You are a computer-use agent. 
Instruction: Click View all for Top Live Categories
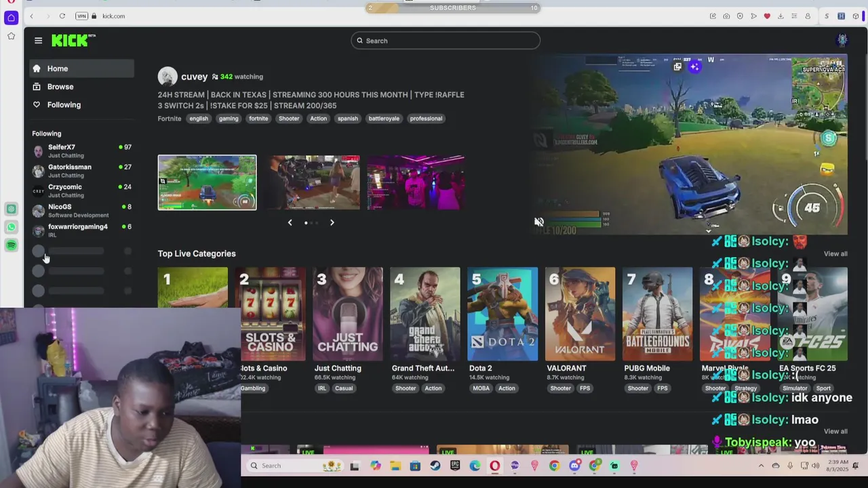(835, 253)
